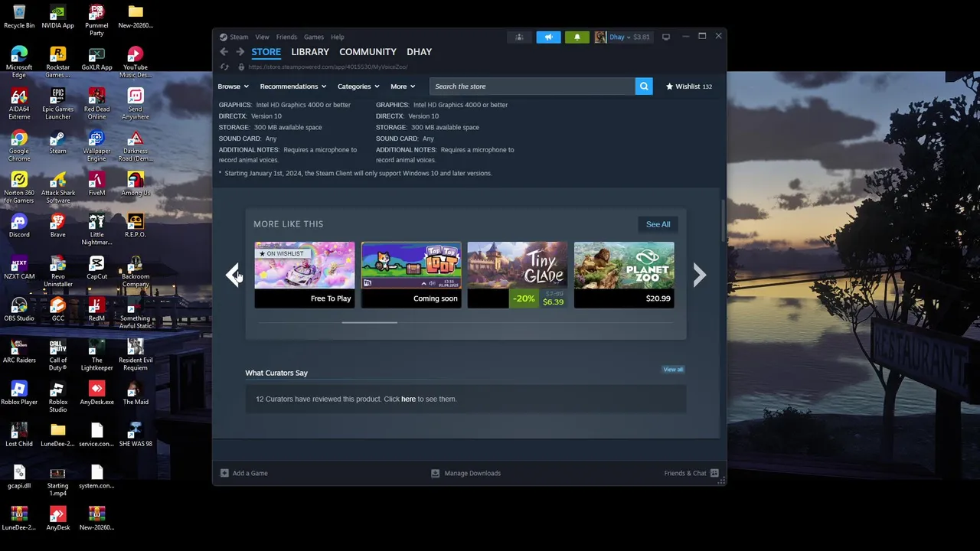980x551 pixels.
Task: Switch to the LIBRARY tab
Action: [310, 52]
